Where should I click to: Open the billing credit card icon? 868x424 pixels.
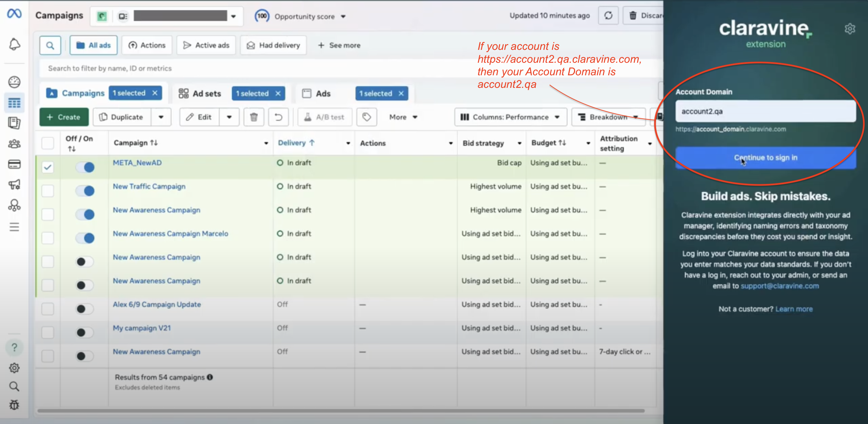14,165
